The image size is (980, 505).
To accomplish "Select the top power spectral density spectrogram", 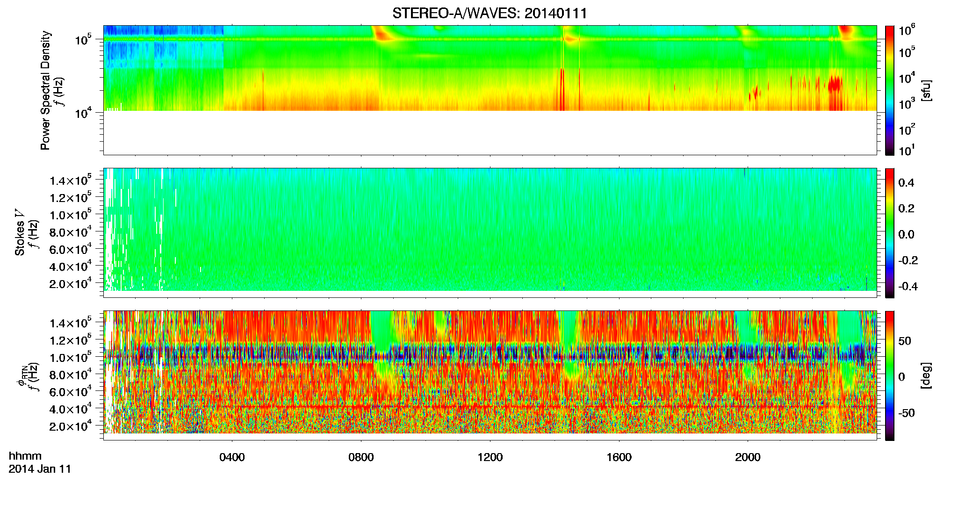I will pos(490,90).
